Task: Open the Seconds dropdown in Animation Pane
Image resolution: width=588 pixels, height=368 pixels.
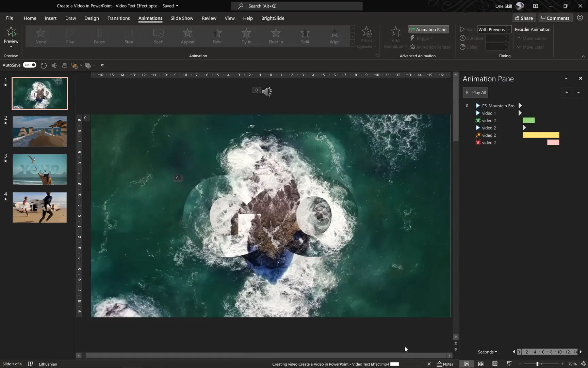Action: (x=487, y=352)
